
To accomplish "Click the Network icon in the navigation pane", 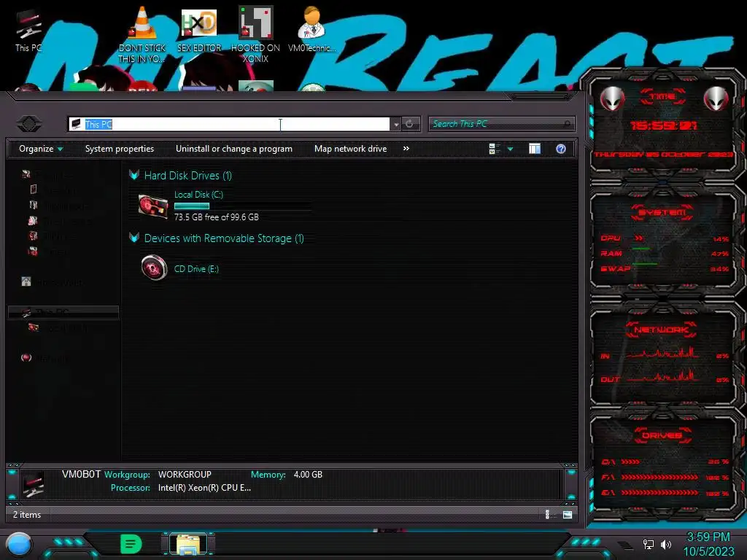I will pos(26,357).
